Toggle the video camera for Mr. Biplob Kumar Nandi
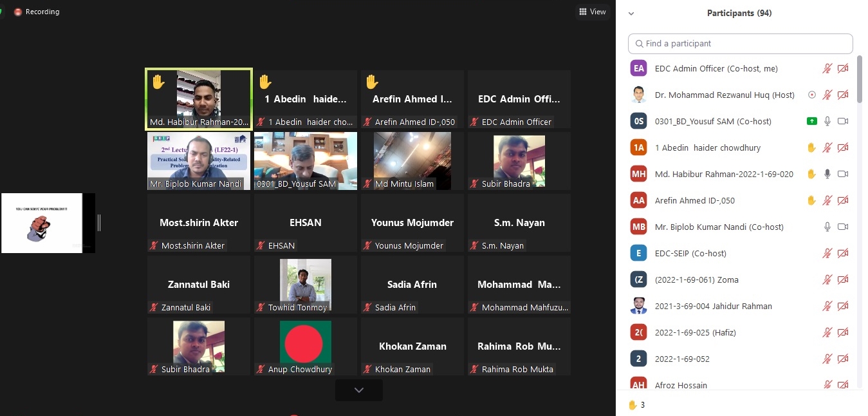868x416 pixels. [x=843, y=227]
